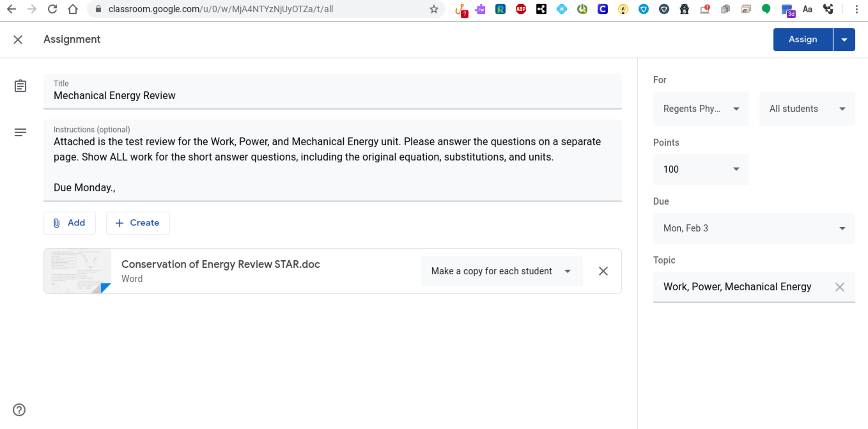Click Create to make new material
The image size is (868, 429).
point(138,223)
